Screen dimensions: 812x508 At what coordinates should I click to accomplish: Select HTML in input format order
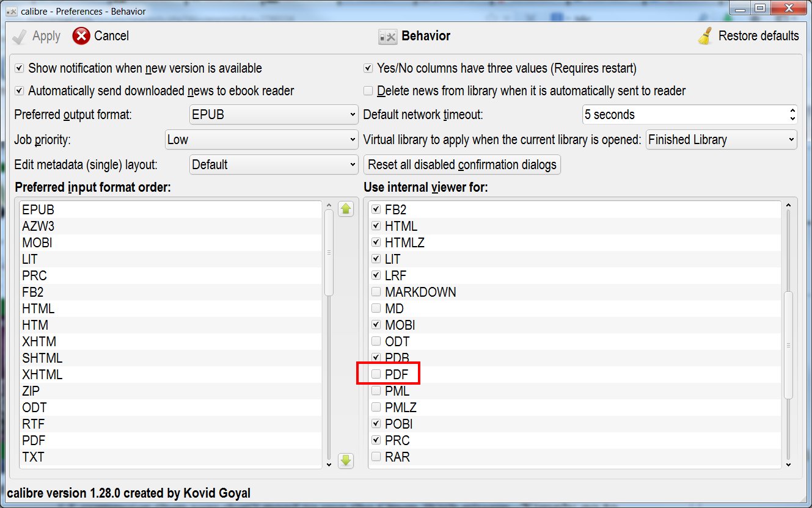click(170, 308)
